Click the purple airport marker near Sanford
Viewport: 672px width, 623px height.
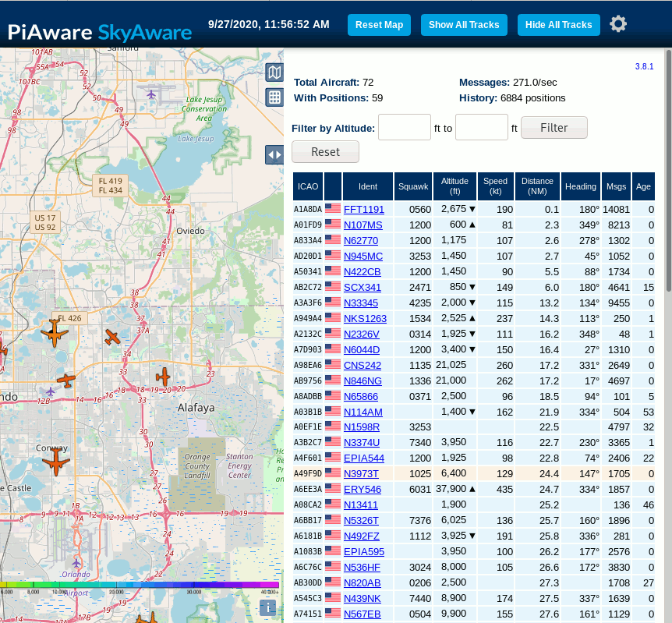[151, 94]
